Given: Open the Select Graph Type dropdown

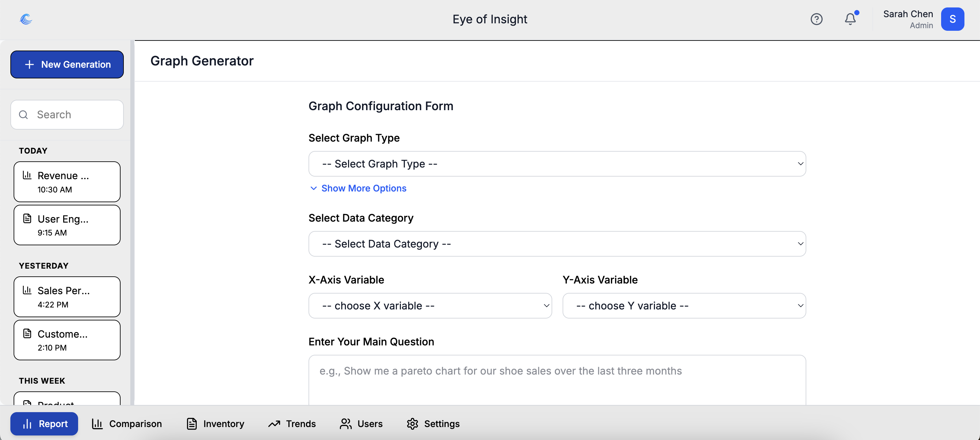Looking at the screenshot, I should coord(557,164).
